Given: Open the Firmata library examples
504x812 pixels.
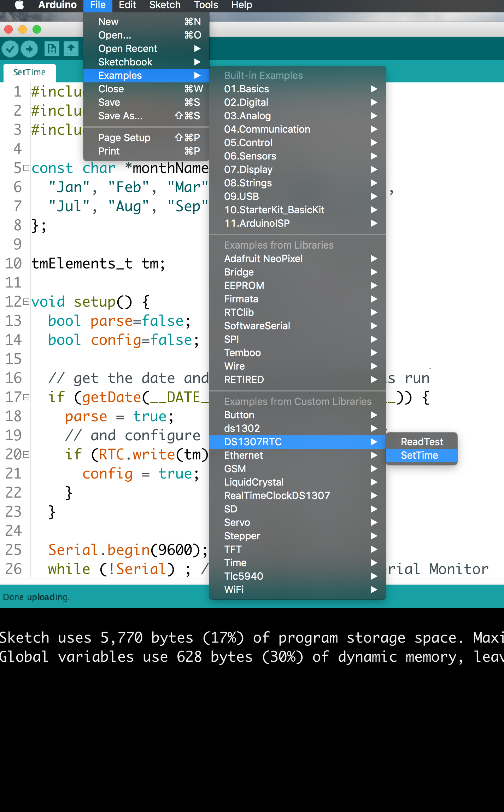Looking at the screenshot, I should point(298,299).
